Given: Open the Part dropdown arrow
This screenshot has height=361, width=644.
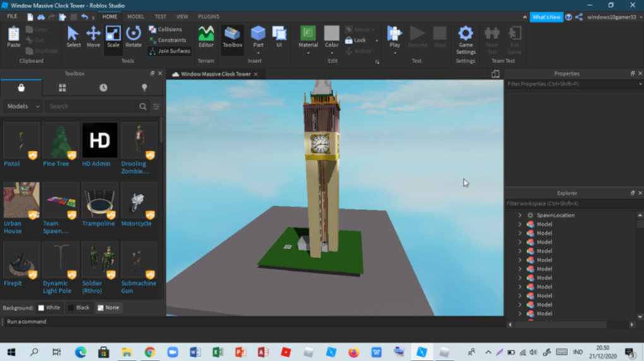Looking at the screenshot, I should [258, 53].
